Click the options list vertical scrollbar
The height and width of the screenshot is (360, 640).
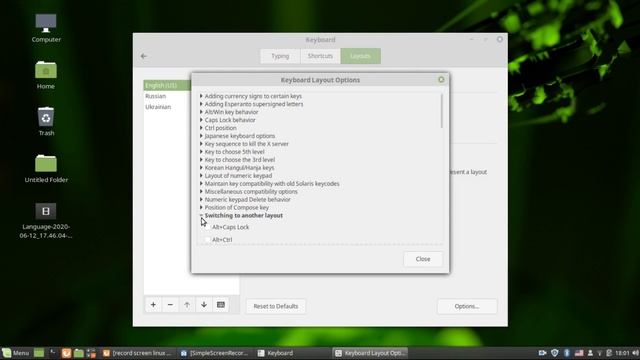point(442,111)
